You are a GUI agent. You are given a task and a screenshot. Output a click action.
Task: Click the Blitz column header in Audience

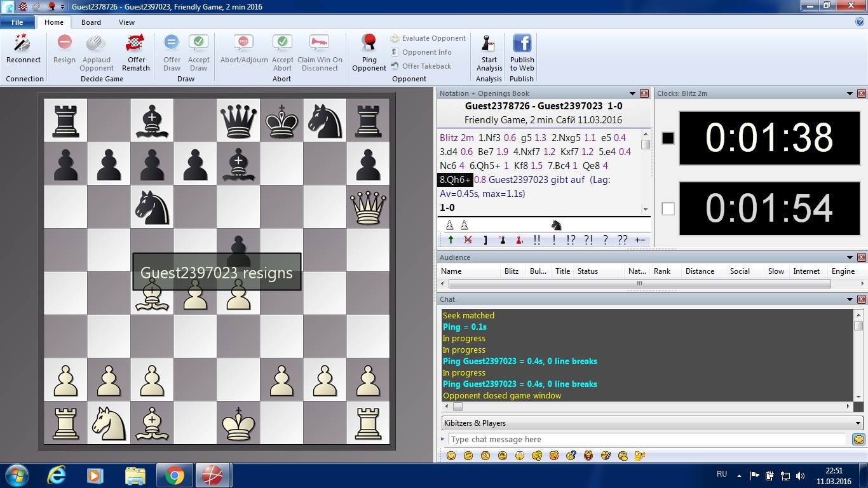(x=512, y=271)
